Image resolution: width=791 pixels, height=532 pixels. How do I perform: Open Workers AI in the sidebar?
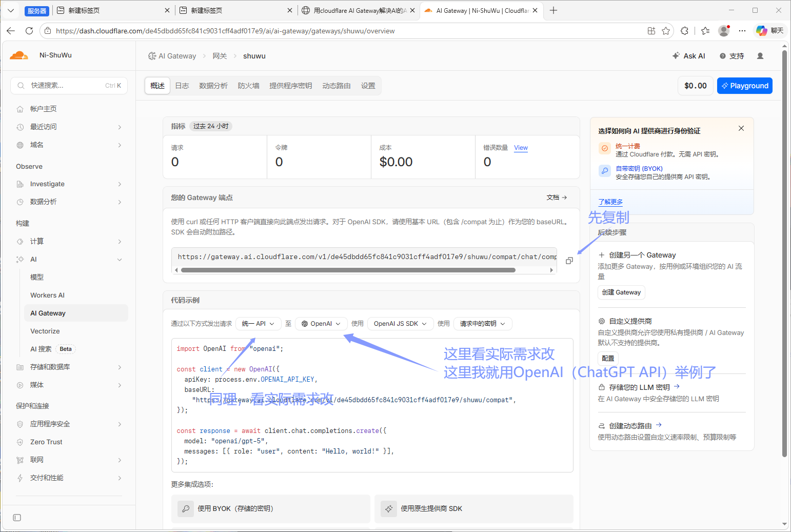click(x=76, y=295)
